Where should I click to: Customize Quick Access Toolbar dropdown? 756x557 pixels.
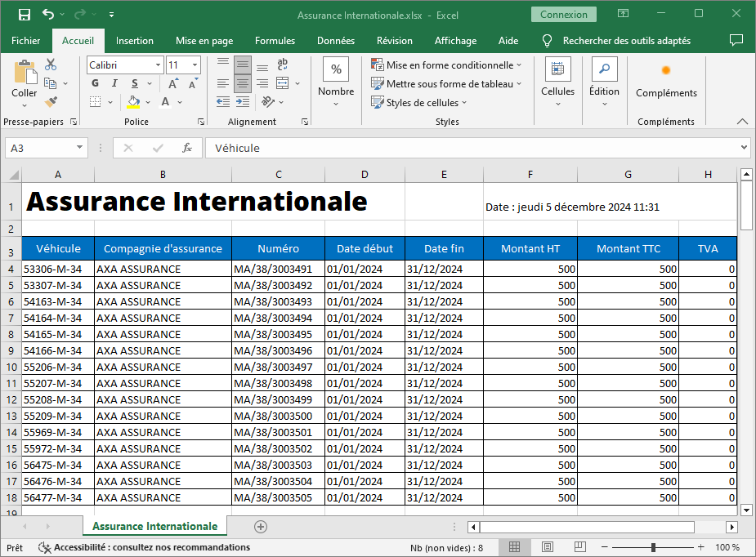(111, 15)
